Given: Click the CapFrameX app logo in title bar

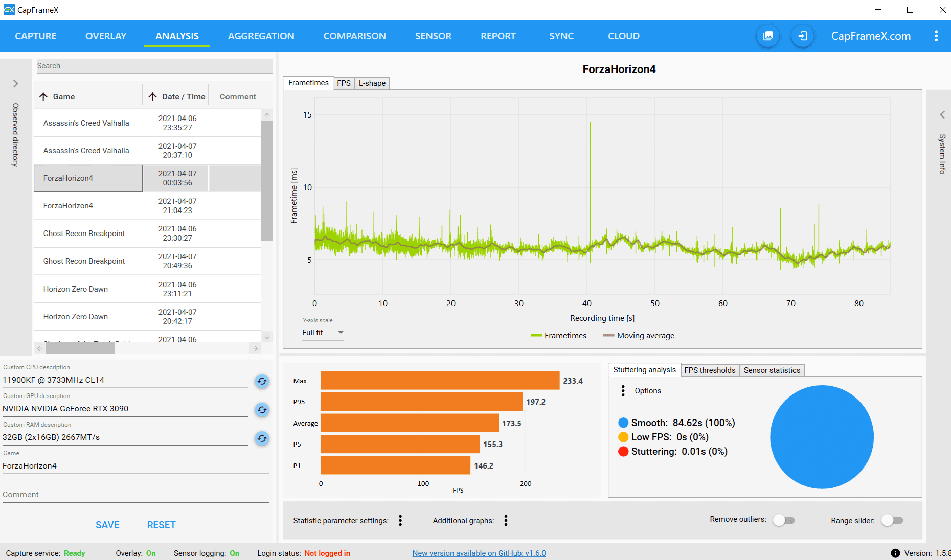Looking at the screenshot, I should tap(9, 10).
